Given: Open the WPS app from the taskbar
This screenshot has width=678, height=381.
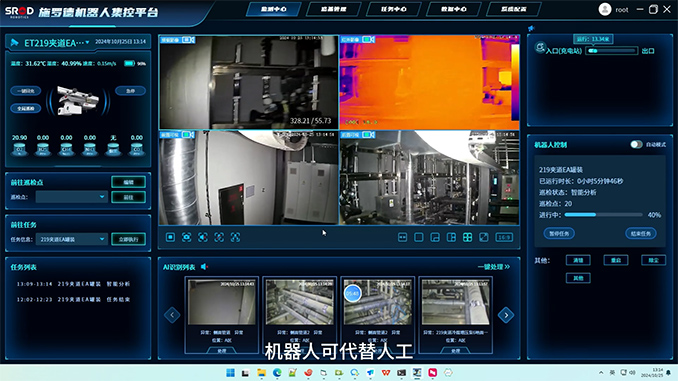Looking at the screenshot, I should coord(386,373).
